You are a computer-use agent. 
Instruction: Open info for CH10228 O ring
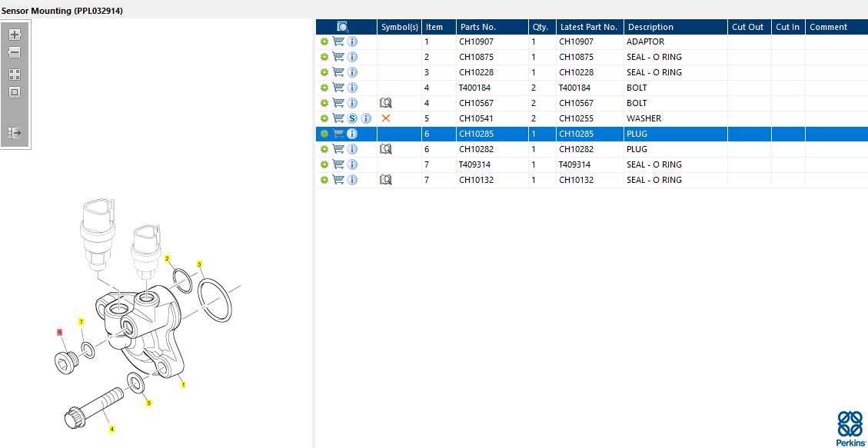352,72
